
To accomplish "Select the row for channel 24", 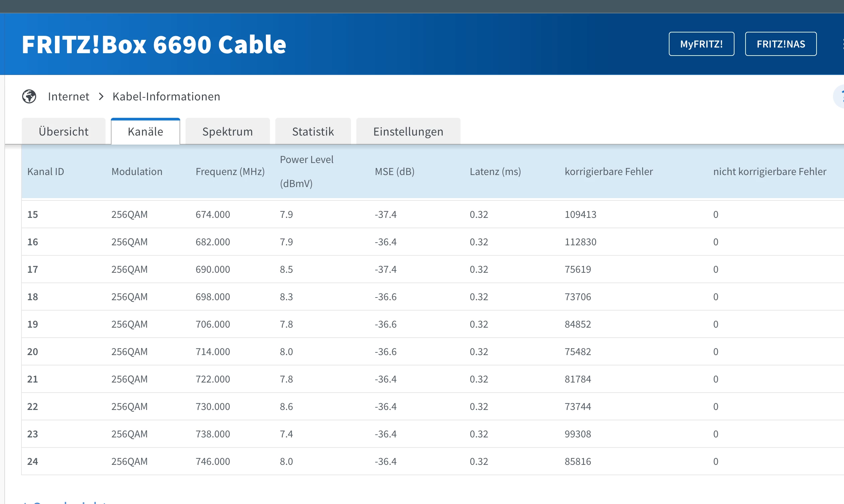I will click(32, 461).
